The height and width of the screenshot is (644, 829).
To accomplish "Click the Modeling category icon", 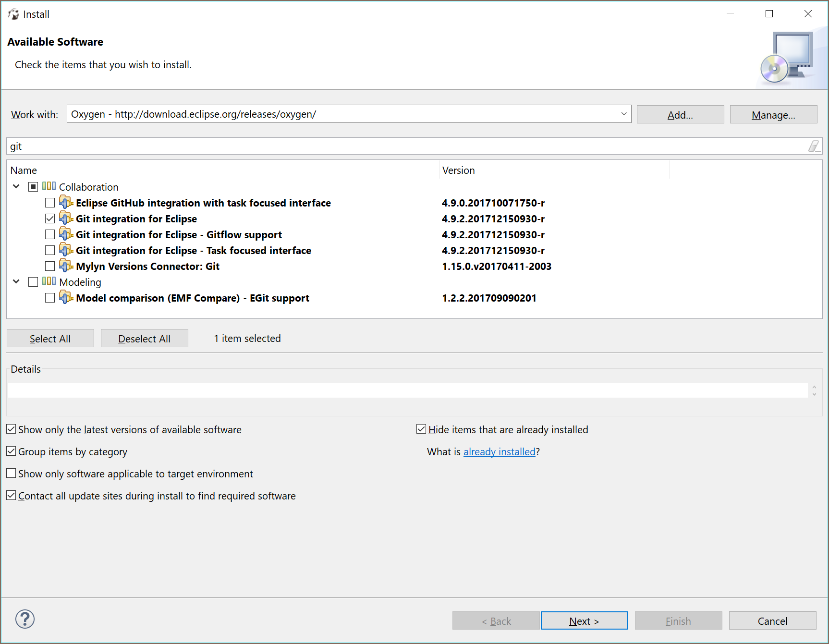I will pyautogui.click(x=49, y=281).
